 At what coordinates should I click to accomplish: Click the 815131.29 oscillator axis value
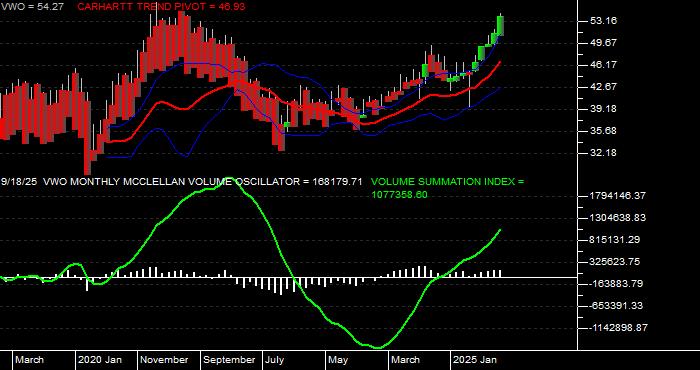(x=614, y=239)
